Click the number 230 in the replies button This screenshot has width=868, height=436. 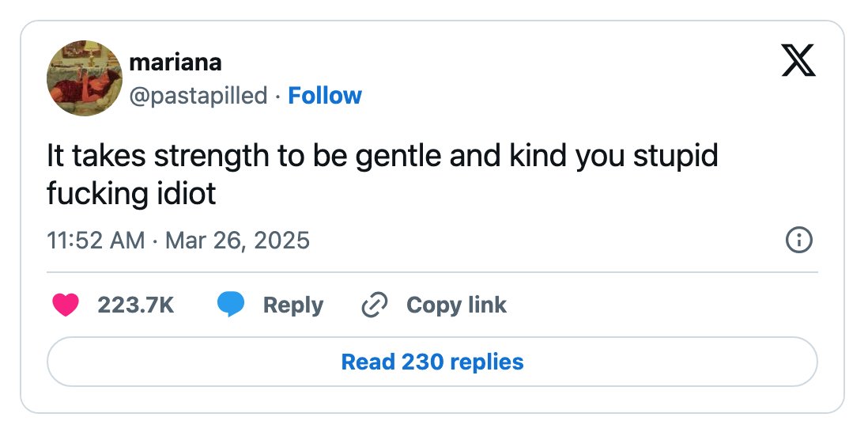(x=422, y=362)
